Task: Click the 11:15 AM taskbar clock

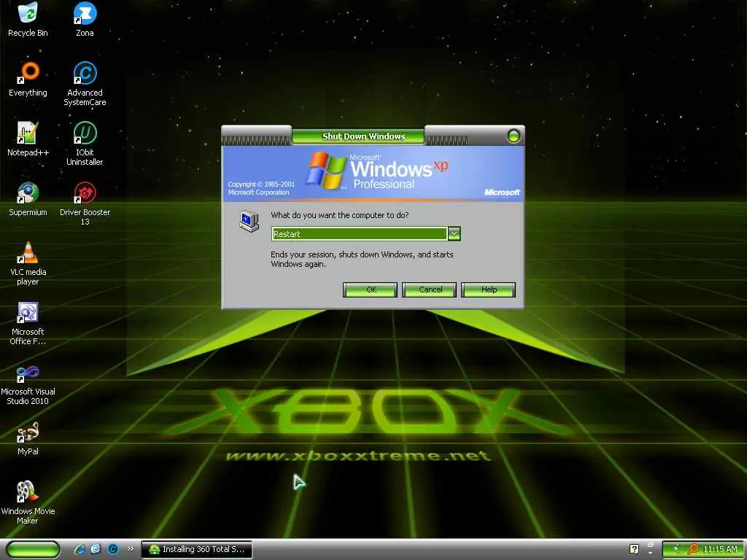Action: (x=720, y=549)
